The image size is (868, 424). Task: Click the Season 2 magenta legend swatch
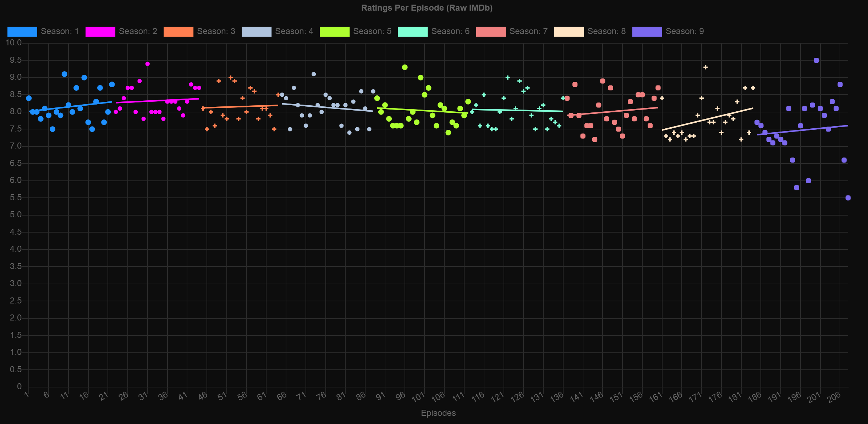pos(100,32)
